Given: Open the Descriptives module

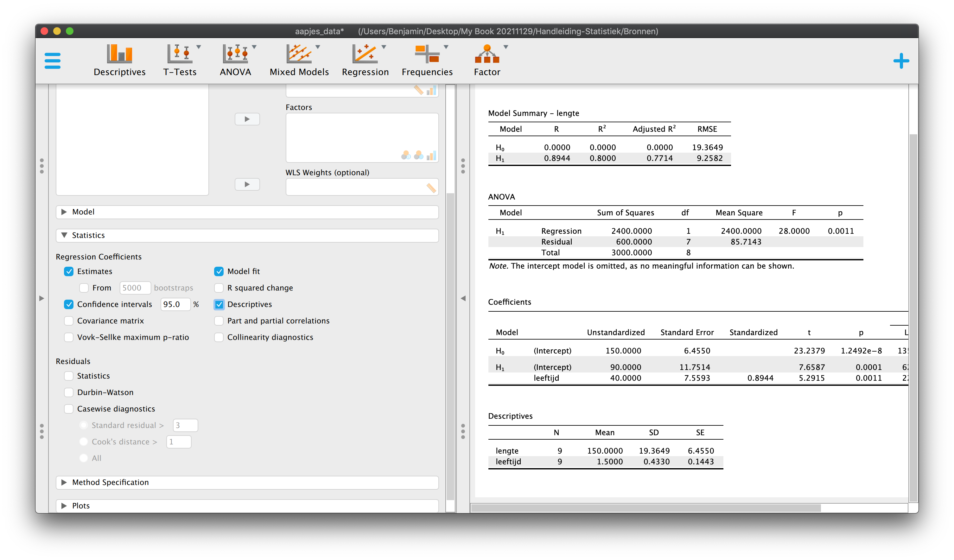Looking at the screenshot, I should tap(120, 60).
